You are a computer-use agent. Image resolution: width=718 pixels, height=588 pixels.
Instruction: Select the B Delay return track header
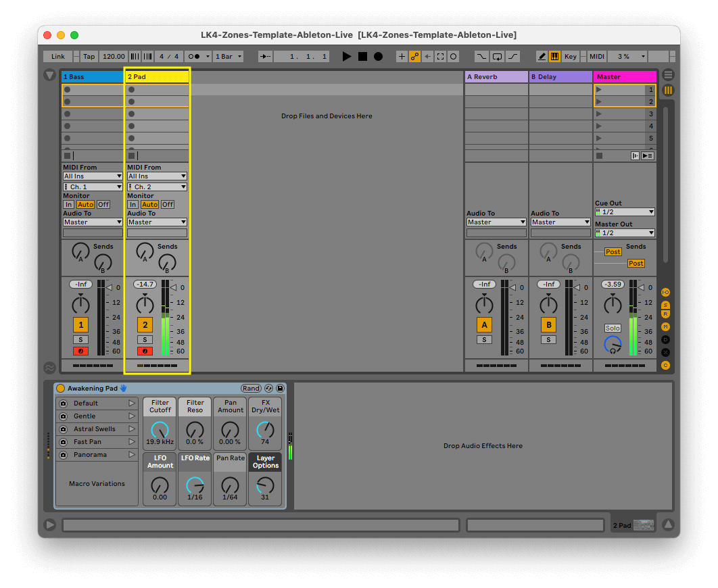coord(560,76)
